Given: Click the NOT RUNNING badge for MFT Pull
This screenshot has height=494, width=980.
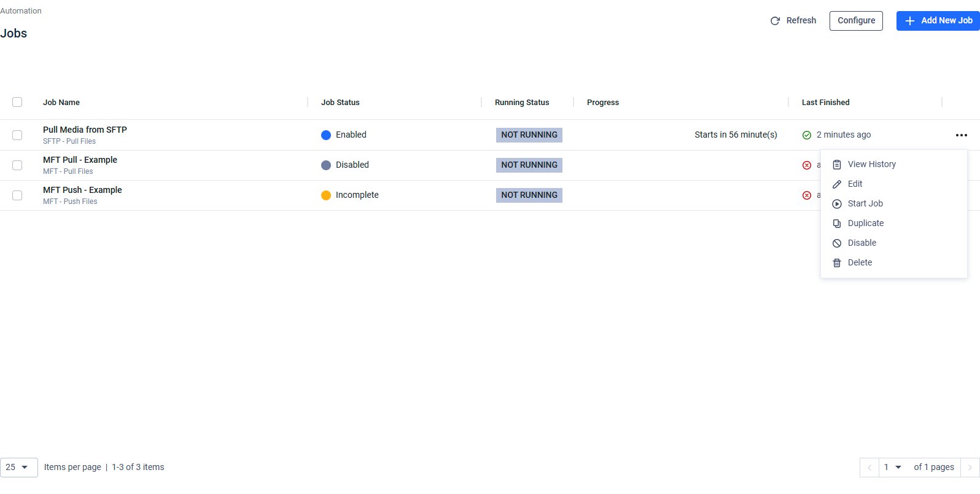Looking at the screenshot, I should 529,165.
